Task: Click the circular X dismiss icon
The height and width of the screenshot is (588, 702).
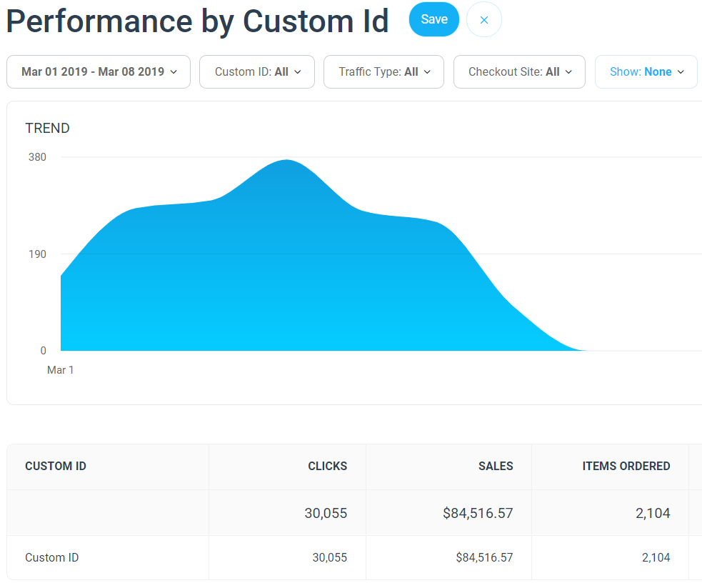Action: 483,19
